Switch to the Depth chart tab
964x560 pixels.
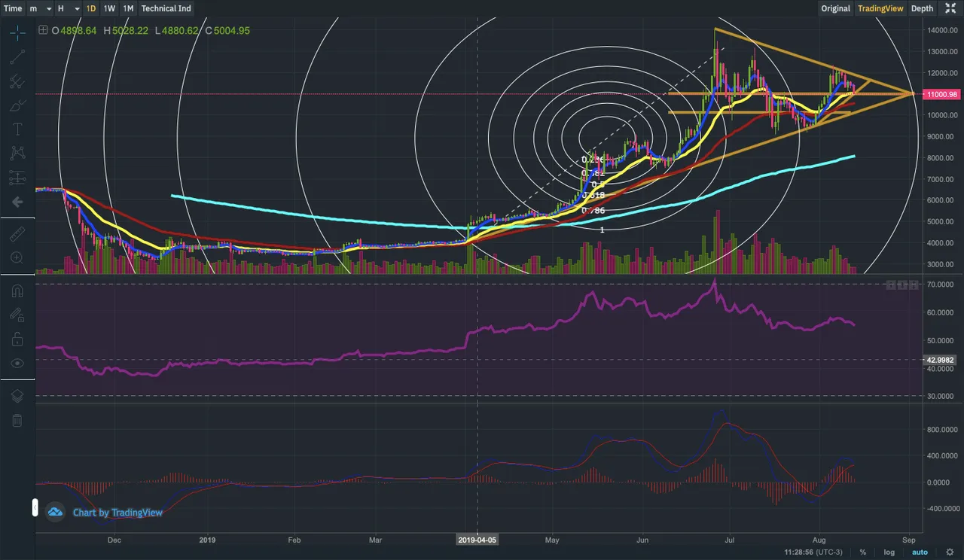pos(922,8)
